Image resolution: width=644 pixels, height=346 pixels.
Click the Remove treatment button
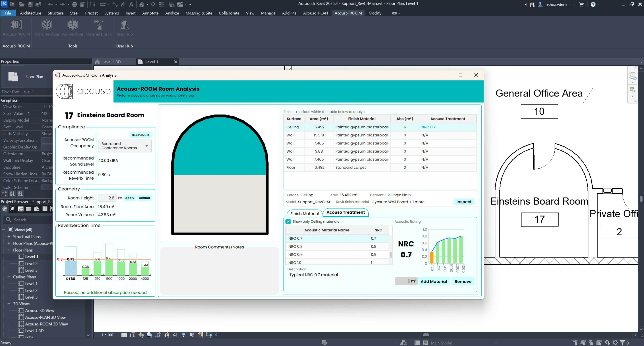tap(463, 281)
